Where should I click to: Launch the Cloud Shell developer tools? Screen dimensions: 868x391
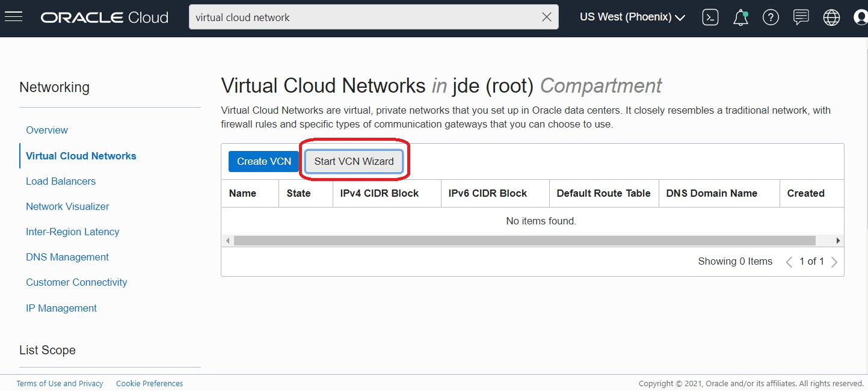(710, 17)
